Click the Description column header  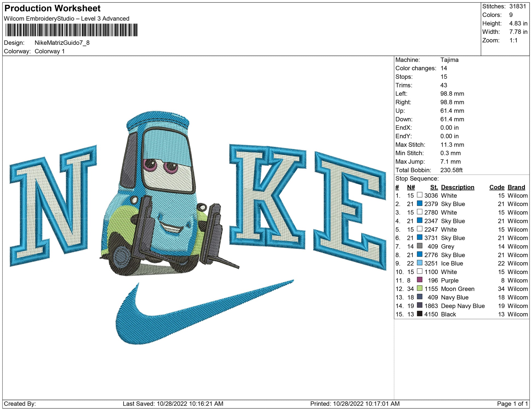(x=457, y=187)
